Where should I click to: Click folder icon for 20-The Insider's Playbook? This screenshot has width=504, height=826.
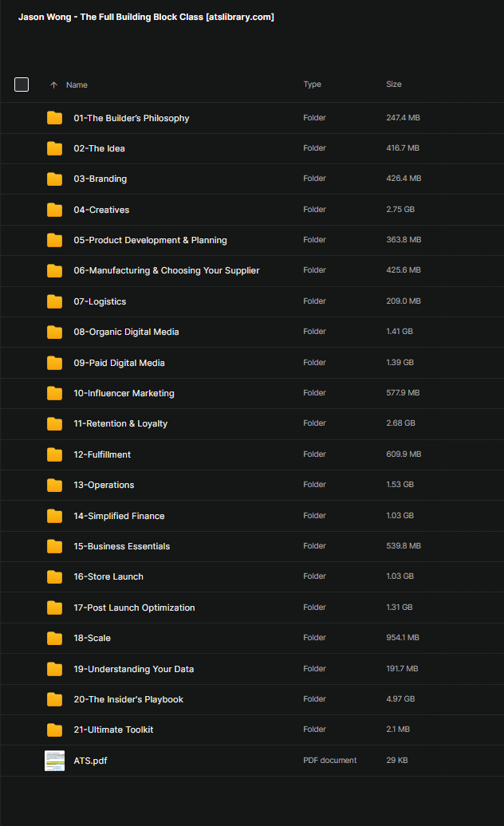click(x=55, y=699)
